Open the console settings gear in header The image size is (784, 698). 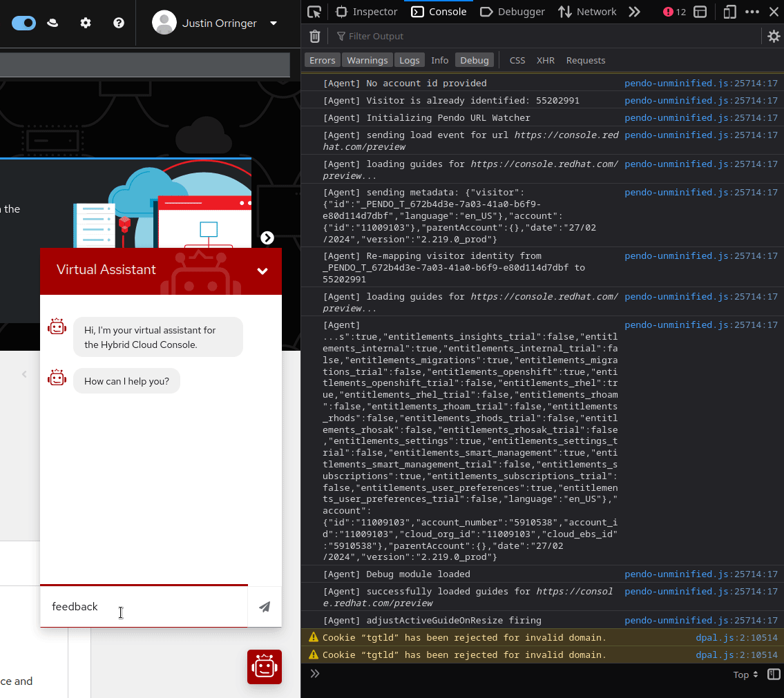click(86, 23)
